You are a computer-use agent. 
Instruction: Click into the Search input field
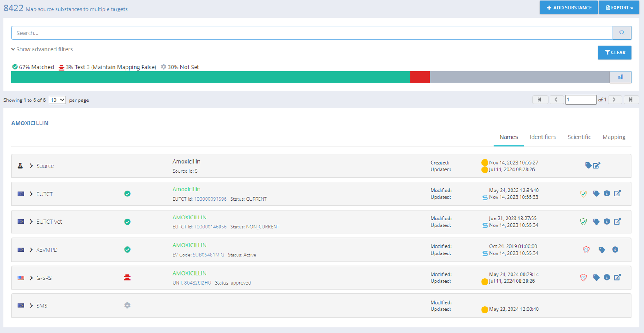pyautogui.click(x=312, y=33)
